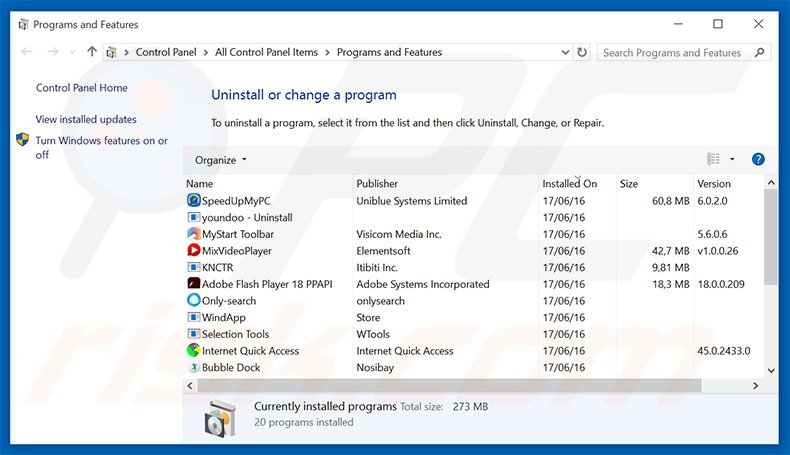This screenshot has width=790, height=455.
Task: Open help with the blue question mark
Action: (x=758, y=159)
